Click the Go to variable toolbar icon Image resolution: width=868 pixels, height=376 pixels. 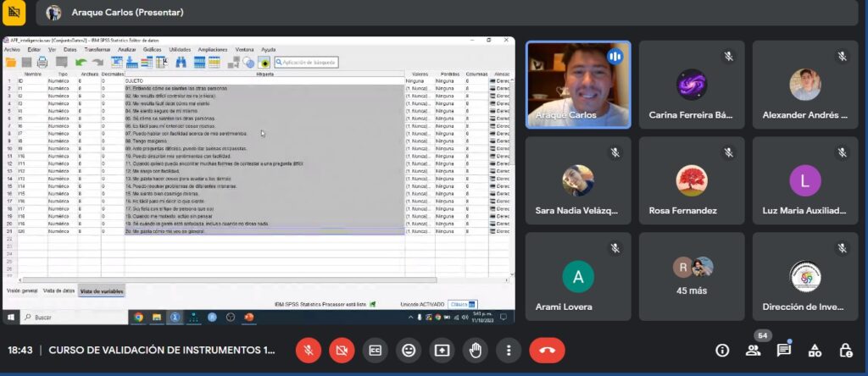(131, 63)
